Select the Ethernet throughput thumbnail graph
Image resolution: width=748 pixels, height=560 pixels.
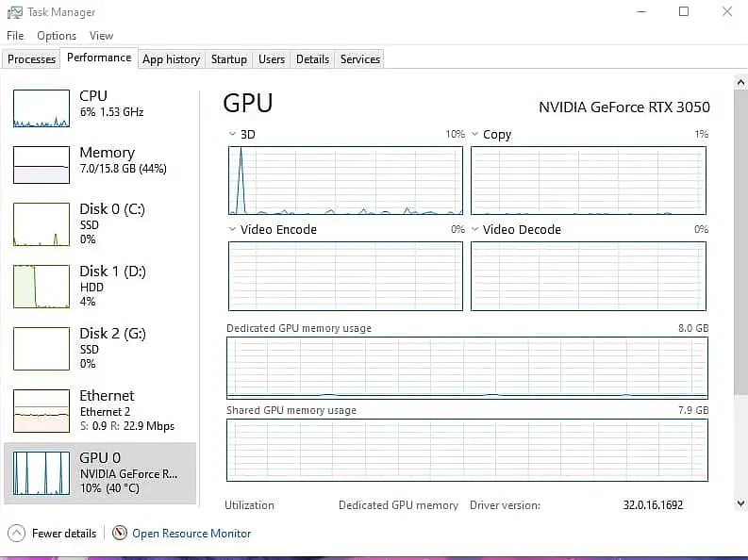42,411
